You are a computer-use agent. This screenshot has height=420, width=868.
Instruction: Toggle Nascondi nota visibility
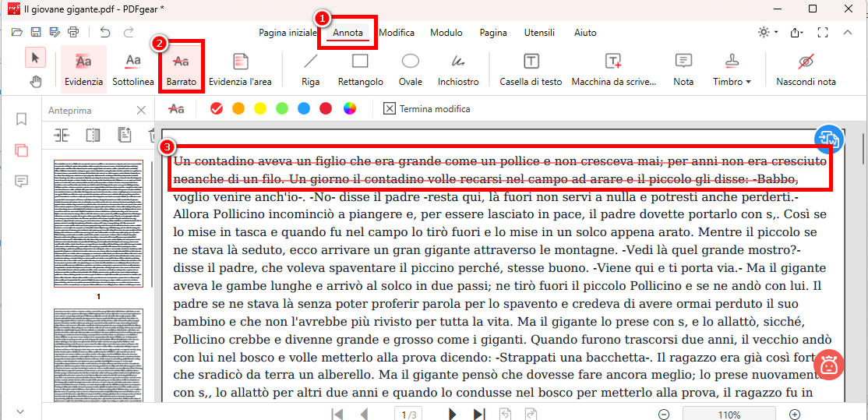[x=806, y=68]
